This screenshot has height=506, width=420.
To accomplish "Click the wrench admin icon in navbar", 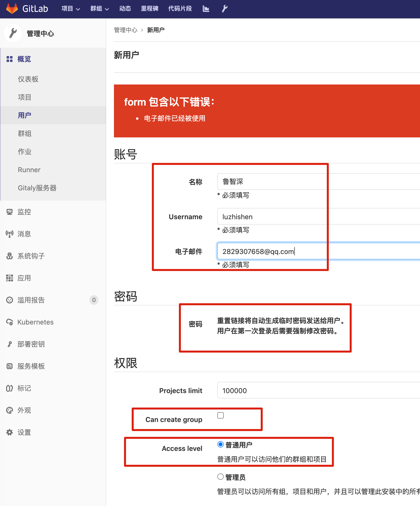I will tap(225, 9).
